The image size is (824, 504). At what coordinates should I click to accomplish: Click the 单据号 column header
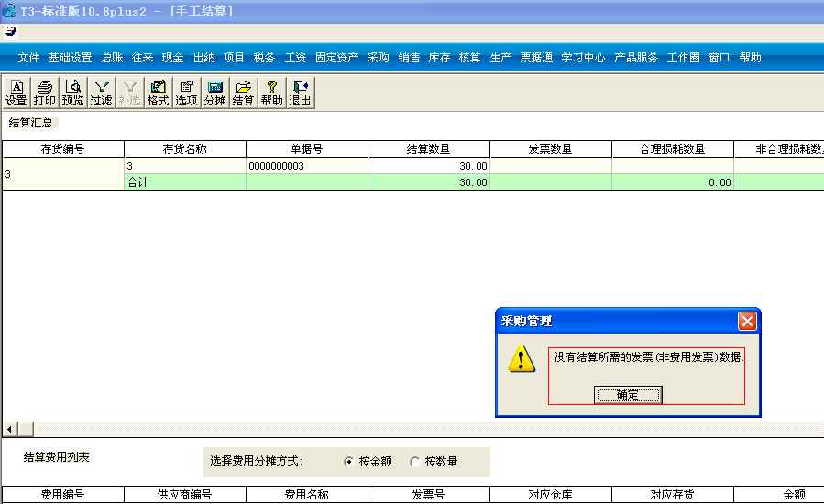tap(307, 149)
